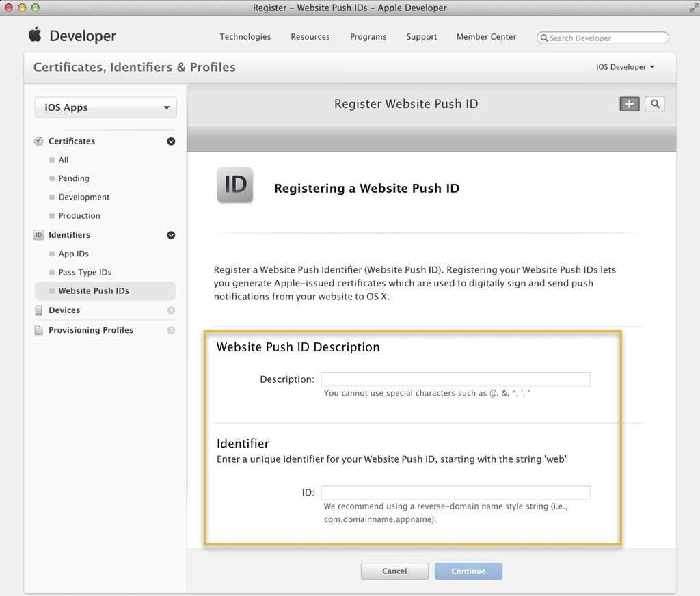Click the Identifiers ID badge icon
This screenshot has width=700, height=596.
click(x=39, y=235)
